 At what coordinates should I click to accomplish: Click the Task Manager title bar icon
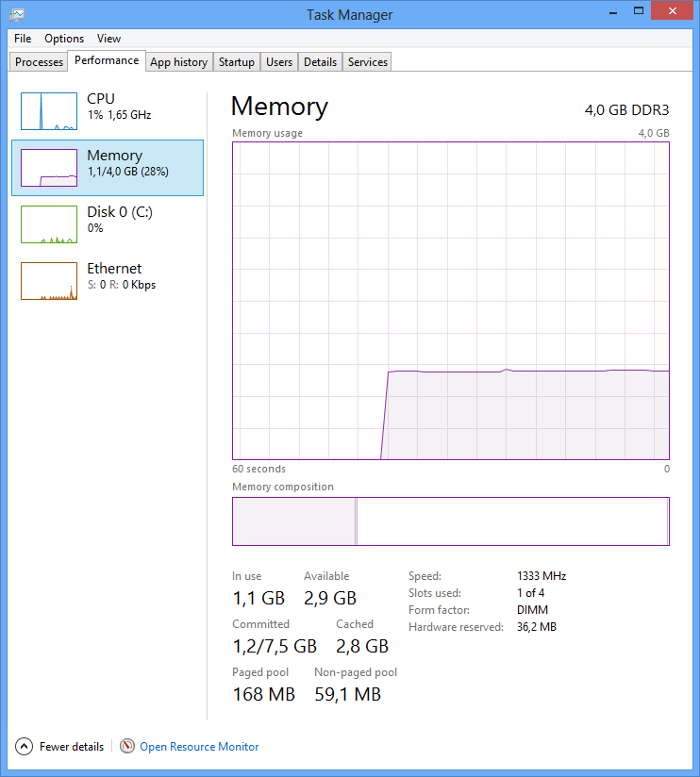16,14
